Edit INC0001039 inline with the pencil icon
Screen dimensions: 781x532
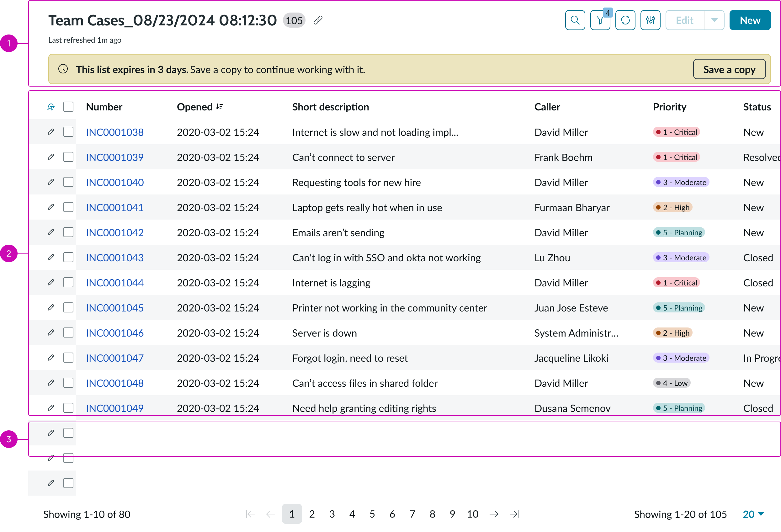[x=51, y=157]
